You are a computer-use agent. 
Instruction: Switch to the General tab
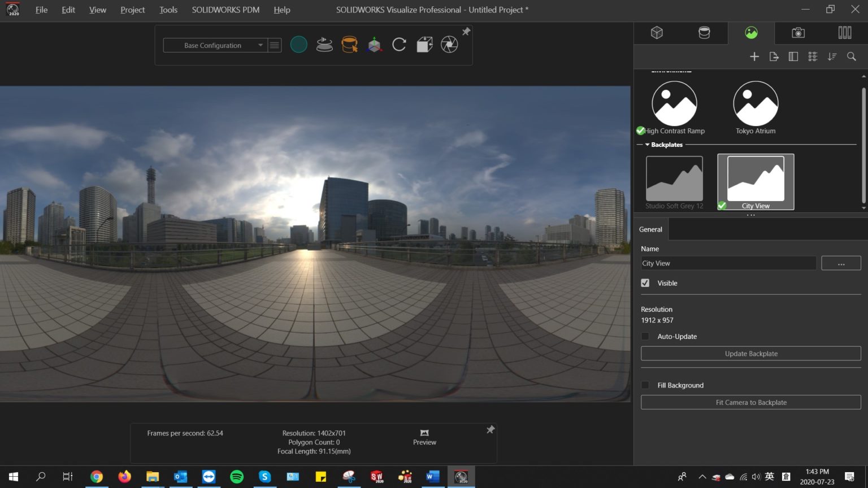pos(650,229)
